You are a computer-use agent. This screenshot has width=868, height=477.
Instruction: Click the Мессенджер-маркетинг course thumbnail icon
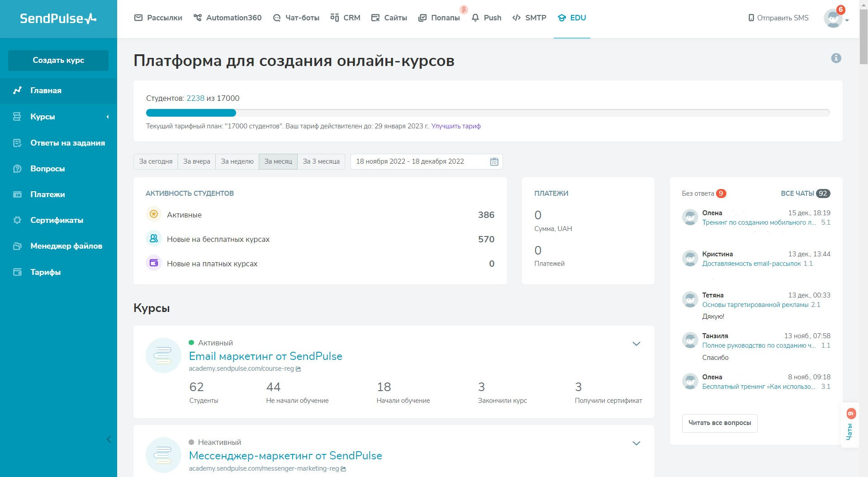coord(163,455)
